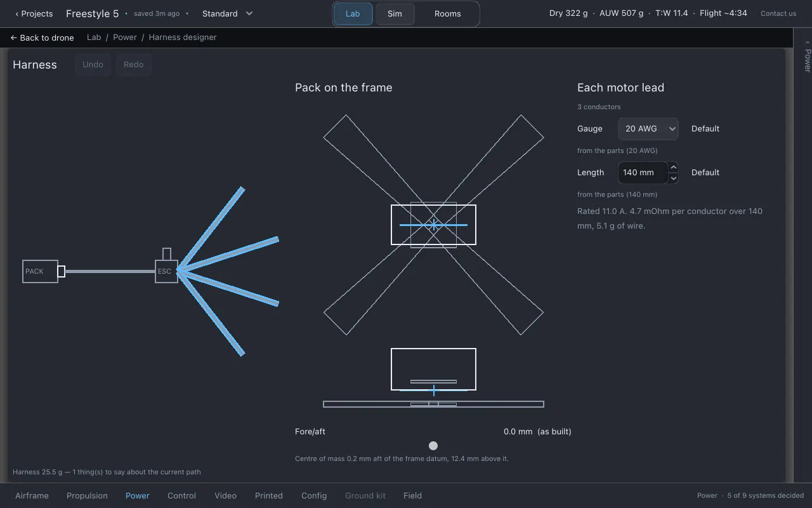
Task: Open the Airframe tab
Action: tap(32, 496)
